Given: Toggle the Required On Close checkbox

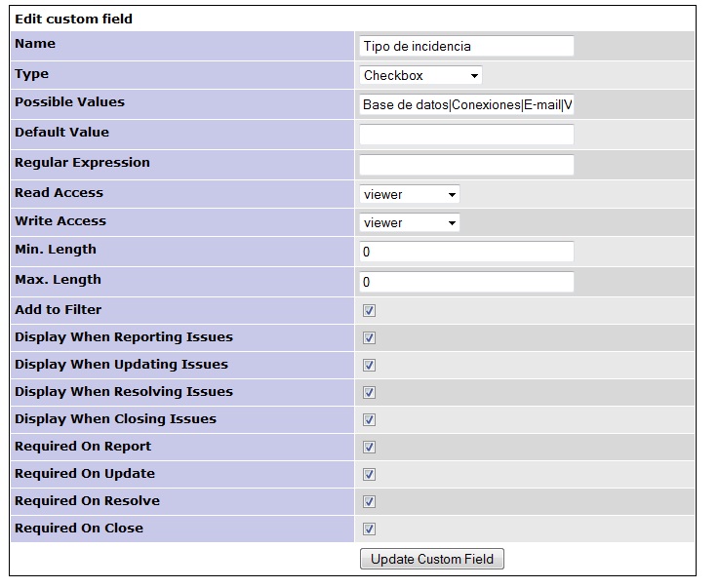Looking at the screenshot, I should click(x=369, y=529).
